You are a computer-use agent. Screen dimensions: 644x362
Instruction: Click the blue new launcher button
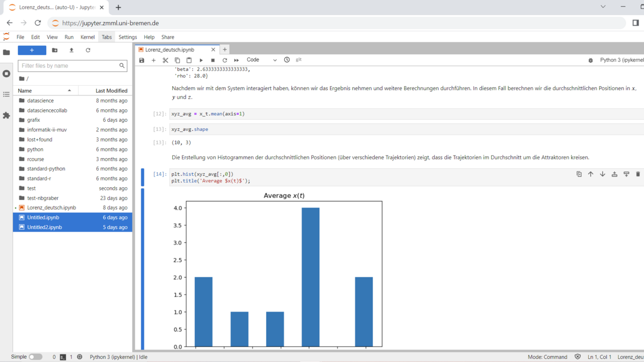coord(32,50)
